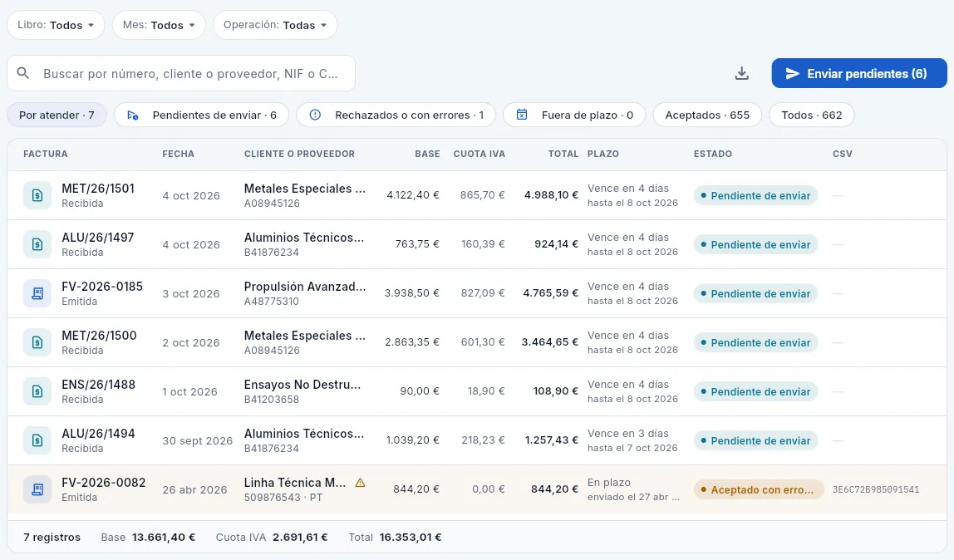954x560 pixels.
Task: Sort by the TOTAL column header
Action: (x=563, y=154)
